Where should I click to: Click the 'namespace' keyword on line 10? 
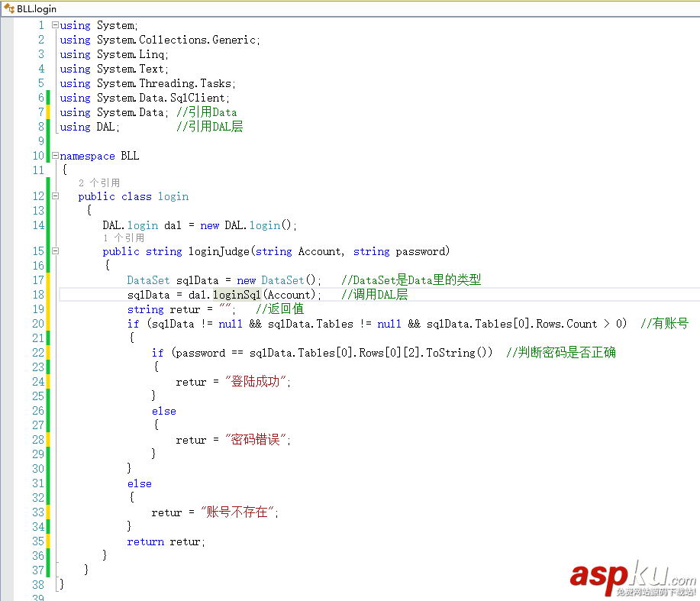pyautogui.click(x=88, y=156)
